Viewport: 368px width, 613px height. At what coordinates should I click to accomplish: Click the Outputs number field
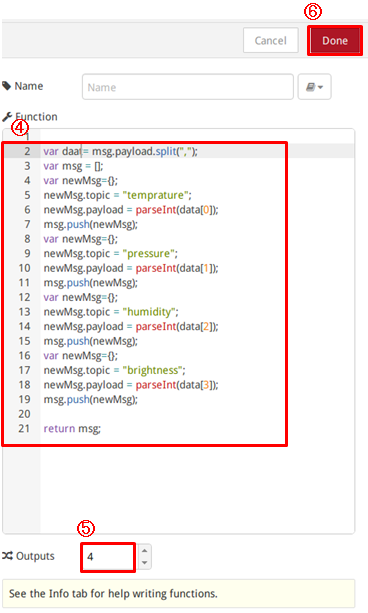[x=108, y=557]
